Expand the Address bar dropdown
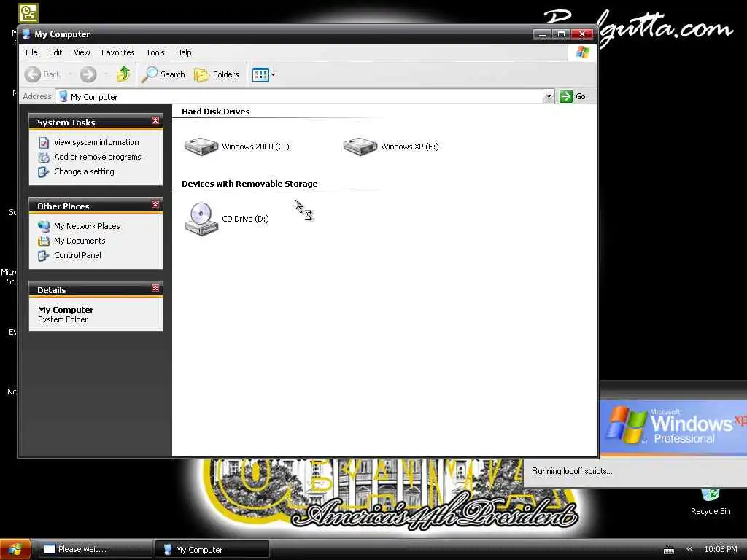747x560 pixels. (549, 96)
